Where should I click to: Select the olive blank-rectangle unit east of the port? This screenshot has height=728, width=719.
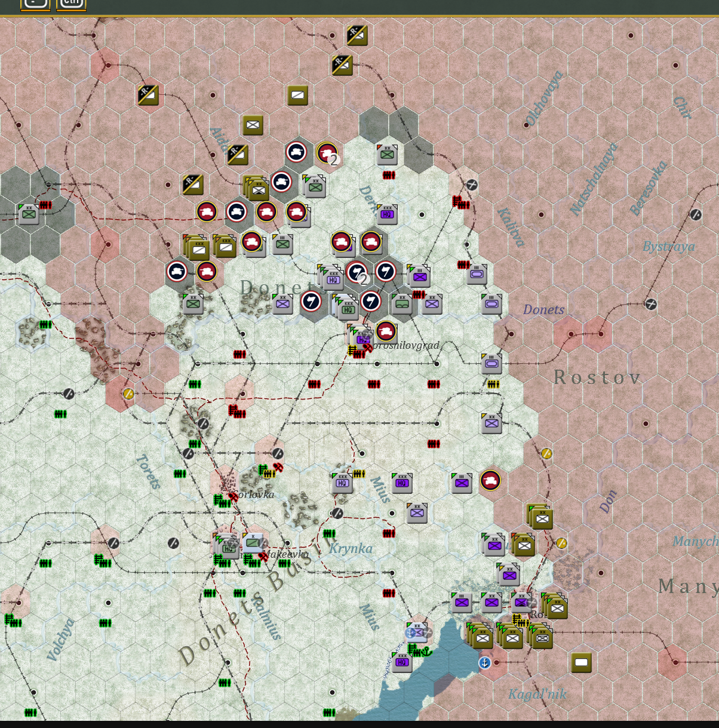581,662
